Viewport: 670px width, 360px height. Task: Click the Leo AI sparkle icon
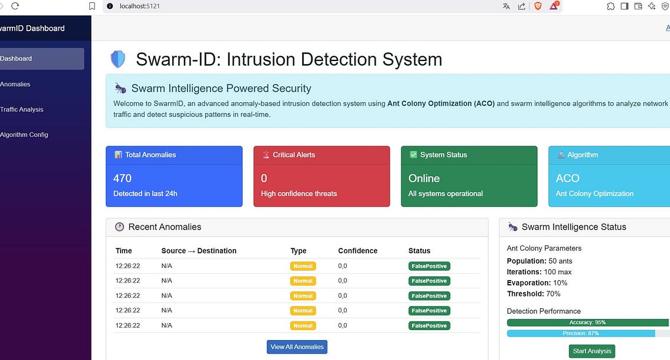tap(652, 6)
